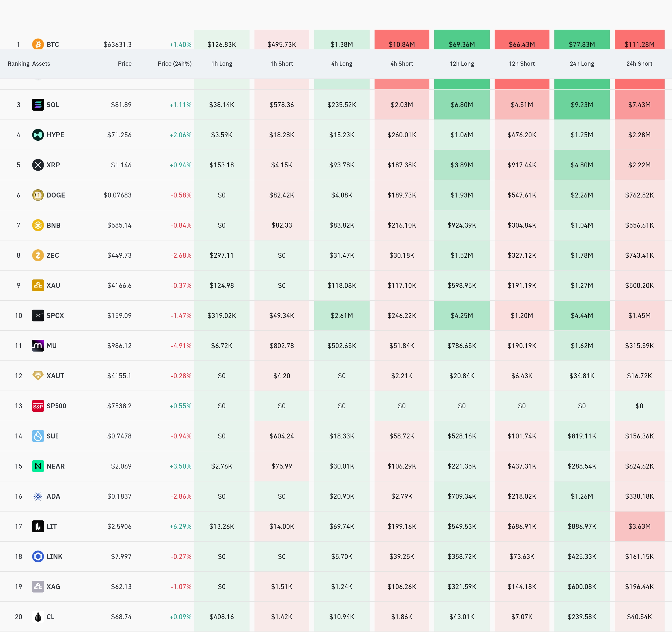Viewport: 672px width, 632px height.
Task: Select the XRP coin icon
Action: coord(38,165)
